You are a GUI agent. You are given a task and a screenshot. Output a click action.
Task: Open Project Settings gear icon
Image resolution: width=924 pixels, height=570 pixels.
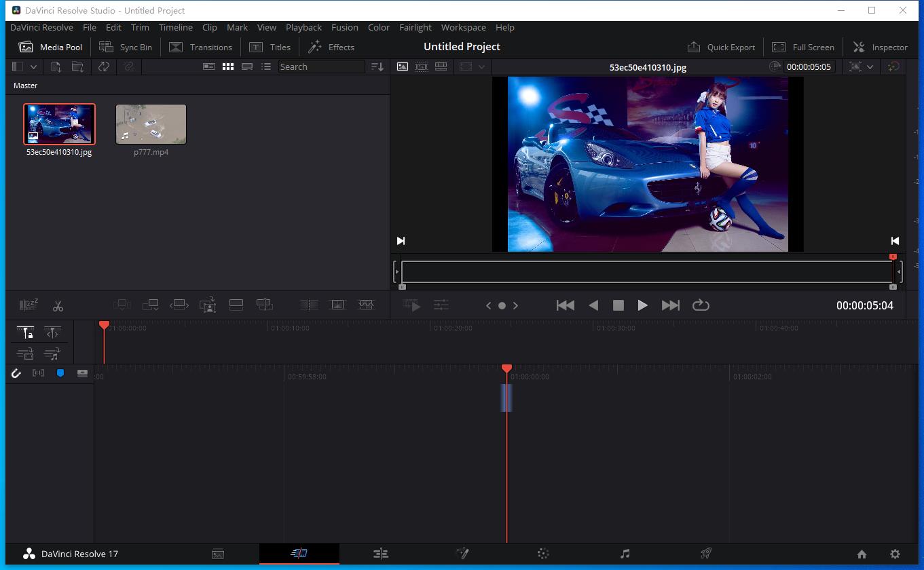click(895, 554)
